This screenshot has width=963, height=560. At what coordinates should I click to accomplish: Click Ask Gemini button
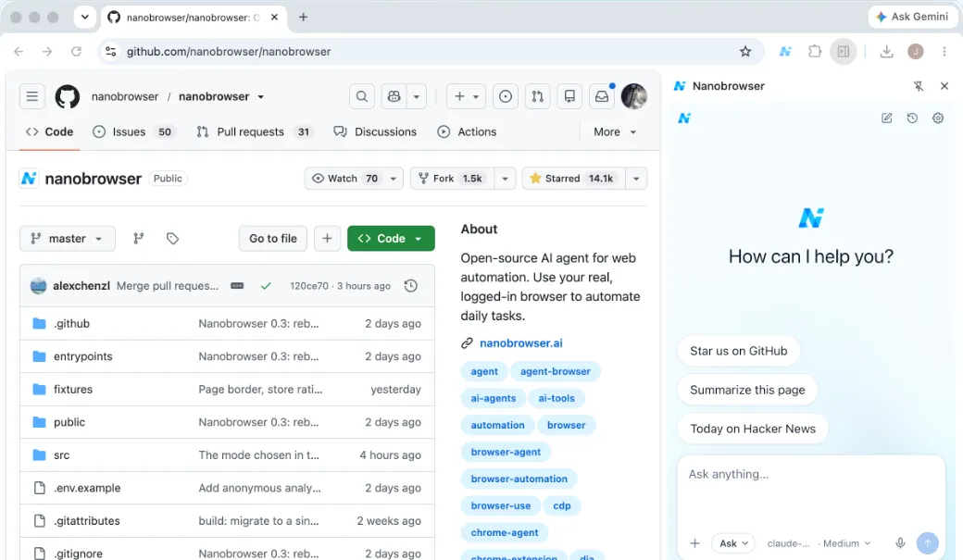tap(912, 17)
